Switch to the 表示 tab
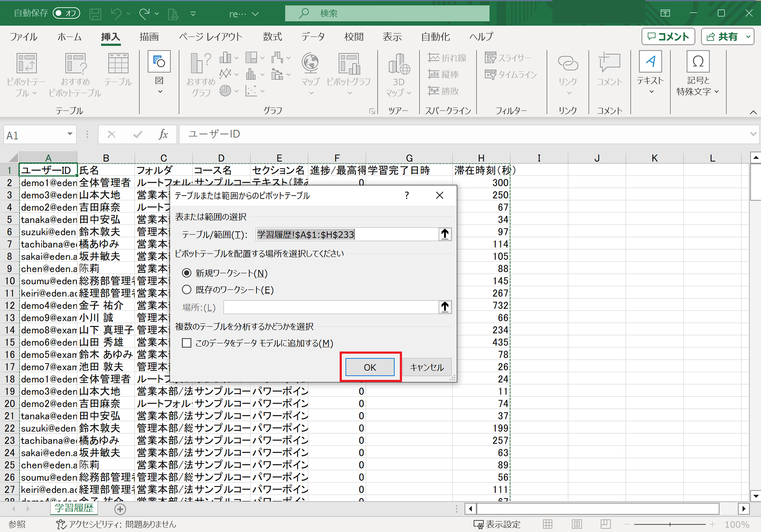 pos(392,37)
